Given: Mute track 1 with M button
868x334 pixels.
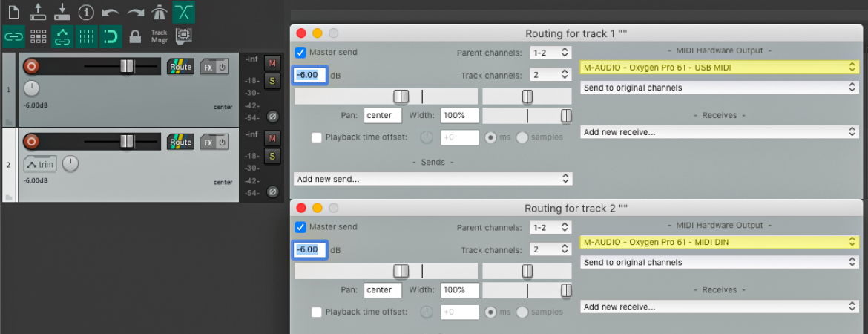Looking at the screenshot, I should [x=272, y=62].
